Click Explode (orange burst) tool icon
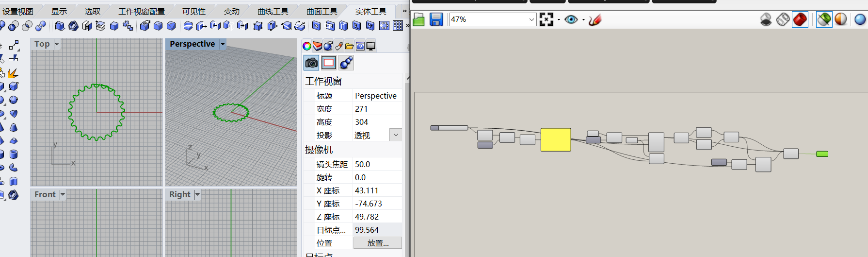This screenshot has height=257, width=868. pyautogui.click(x=13, y=73)
